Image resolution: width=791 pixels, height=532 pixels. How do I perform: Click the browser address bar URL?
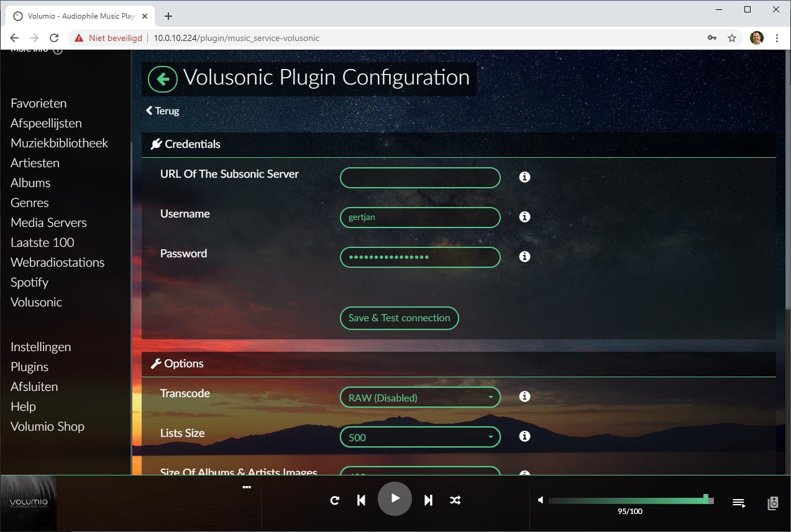[x=236, y=38]
